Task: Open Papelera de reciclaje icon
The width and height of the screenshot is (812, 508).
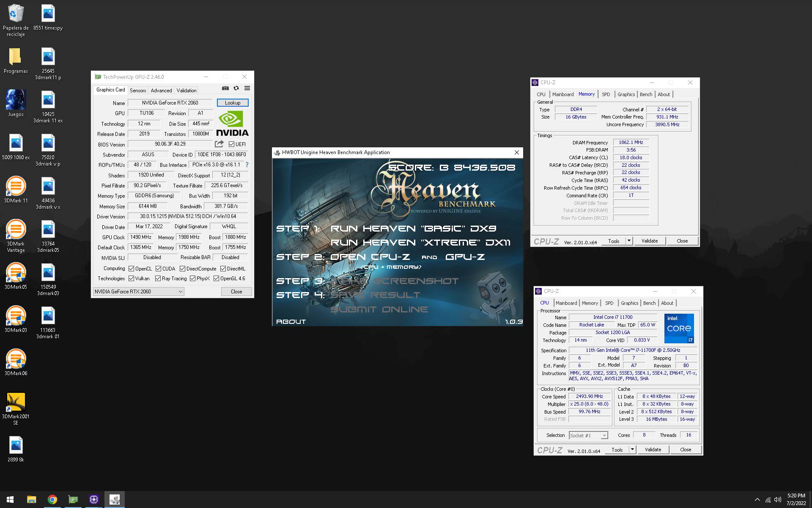Action: [16, 20]
